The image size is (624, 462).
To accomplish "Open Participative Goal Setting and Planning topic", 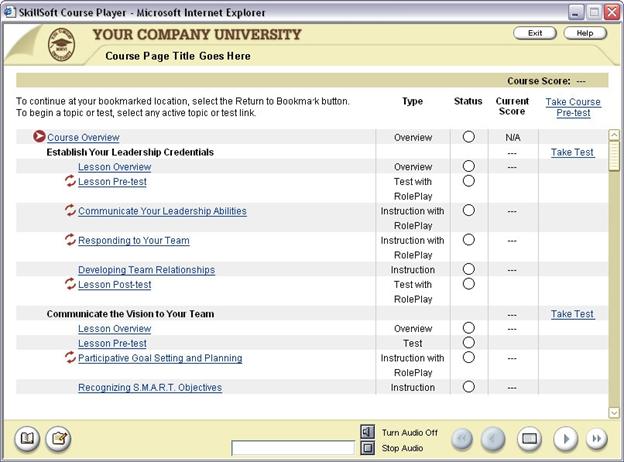I will (x=160, y=359).
